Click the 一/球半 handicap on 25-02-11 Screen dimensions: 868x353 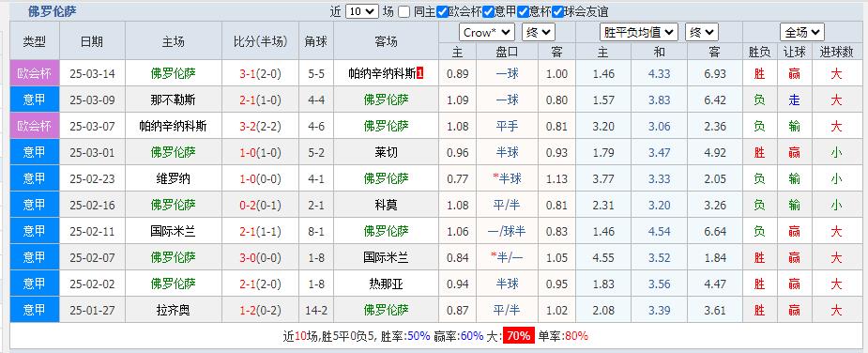[x=507, y=231]
